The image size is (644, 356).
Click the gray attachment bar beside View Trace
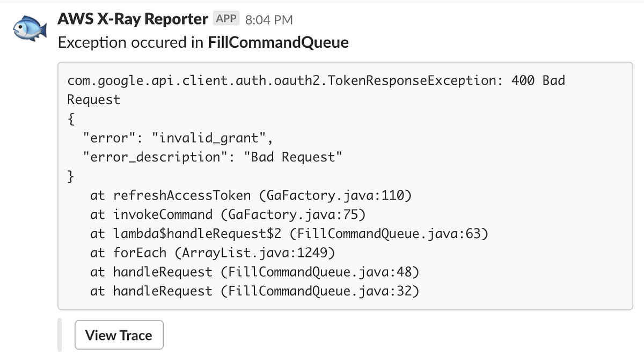[x=61, y=335]
